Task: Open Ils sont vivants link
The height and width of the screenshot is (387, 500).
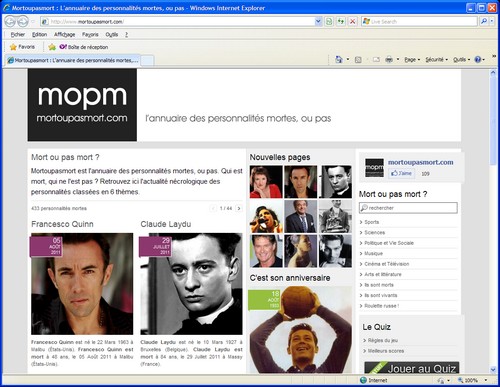Action: (381, 295)
